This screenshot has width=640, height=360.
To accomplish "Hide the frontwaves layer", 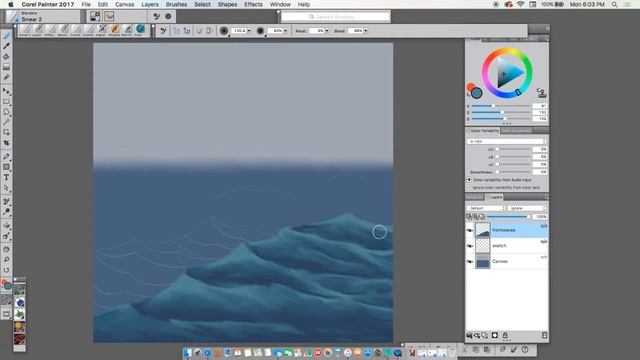I will click(470, 230).
